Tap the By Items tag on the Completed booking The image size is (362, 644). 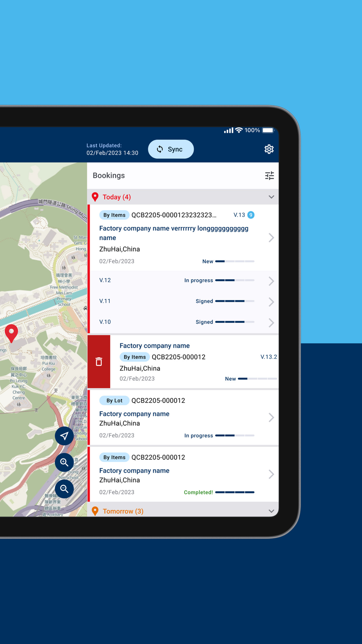click(x=114, y=457)
